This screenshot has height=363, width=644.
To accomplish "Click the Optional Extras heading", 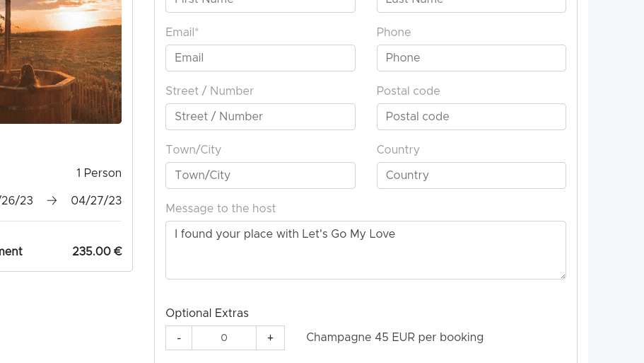I will click(207, 313).
